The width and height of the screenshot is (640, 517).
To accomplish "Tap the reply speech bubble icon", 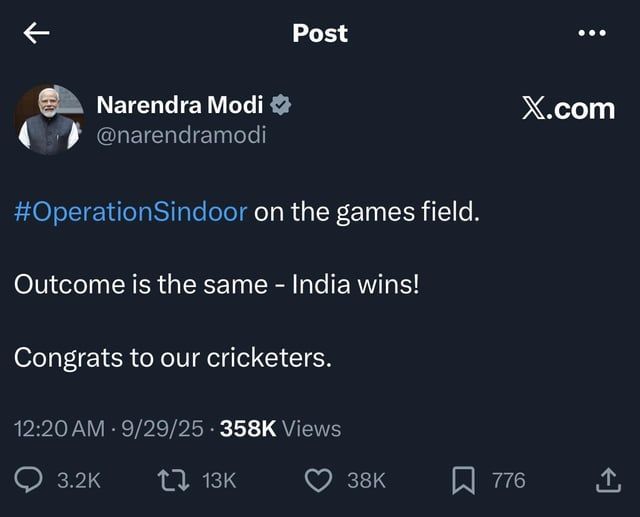I will [x=30, y=480].
